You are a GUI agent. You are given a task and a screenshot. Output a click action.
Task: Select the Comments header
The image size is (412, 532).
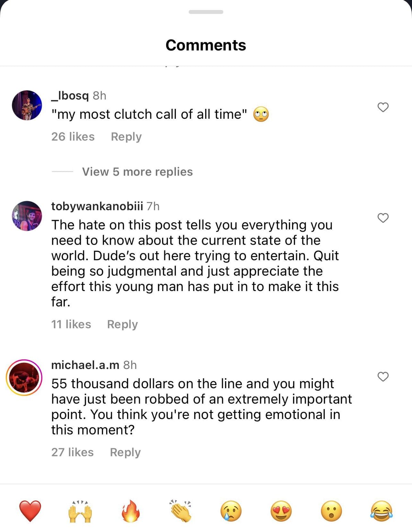click(x=206, y=45)
